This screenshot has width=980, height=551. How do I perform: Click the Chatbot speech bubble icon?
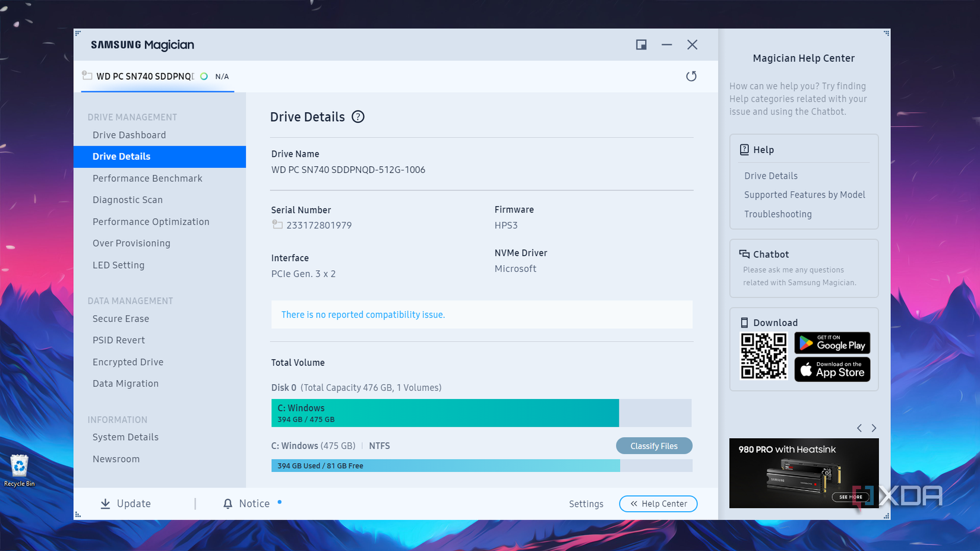(x=744, y=254)
